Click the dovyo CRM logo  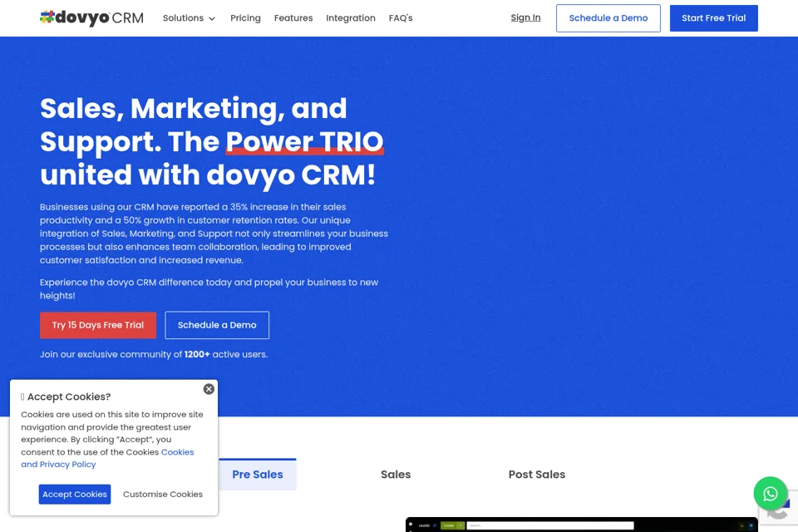91,17
